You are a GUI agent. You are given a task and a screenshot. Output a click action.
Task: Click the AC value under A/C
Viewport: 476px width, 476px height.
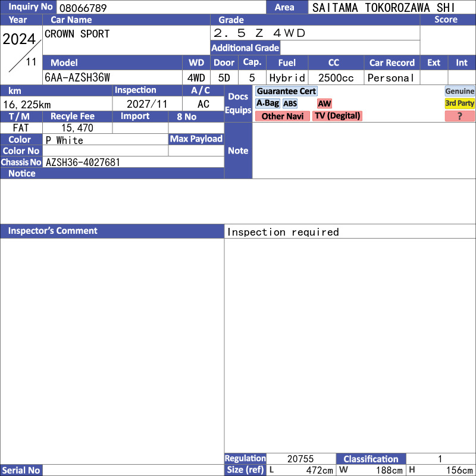click(203, 104)
